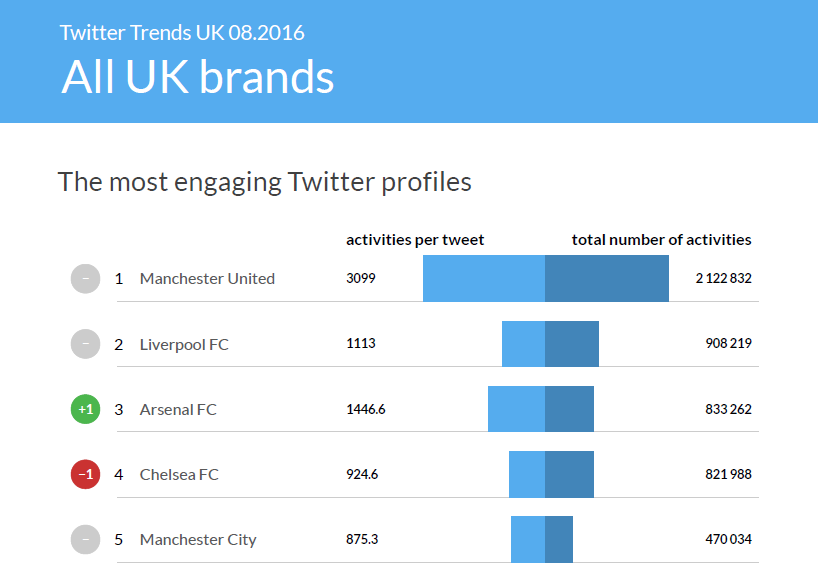The image size is (818, 579).
Task: Click Liverpool FC's dark blue total activities bar
Action: pyautogui.click(x=572, y=344)
